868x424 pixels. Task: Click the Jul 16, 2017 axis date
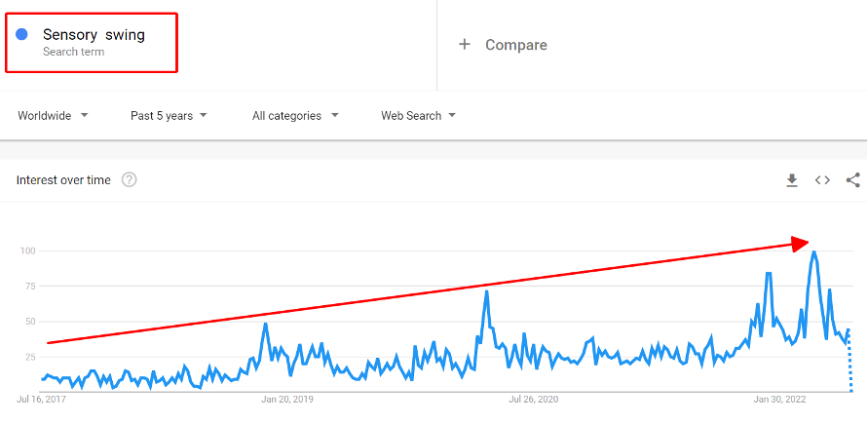click(x=42, y=400)
